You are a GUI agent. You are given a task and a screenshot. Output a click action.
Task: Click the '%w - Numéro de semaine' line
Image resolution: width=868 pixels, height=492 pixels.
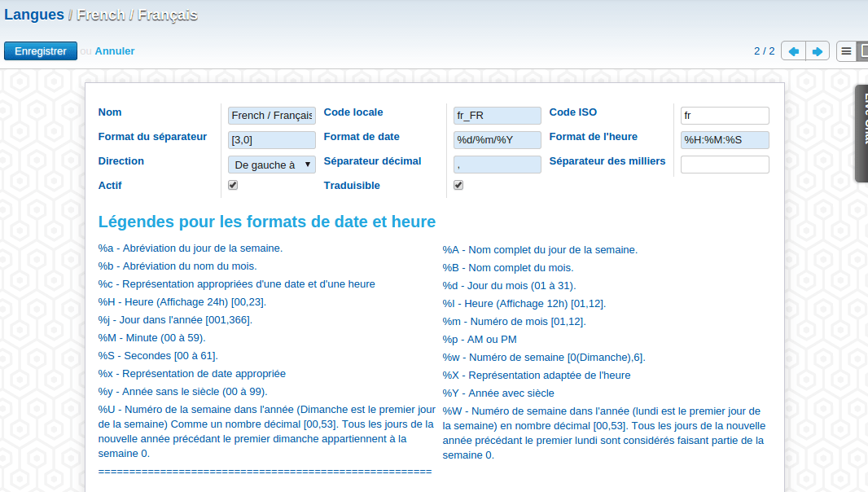click(544, 358)
